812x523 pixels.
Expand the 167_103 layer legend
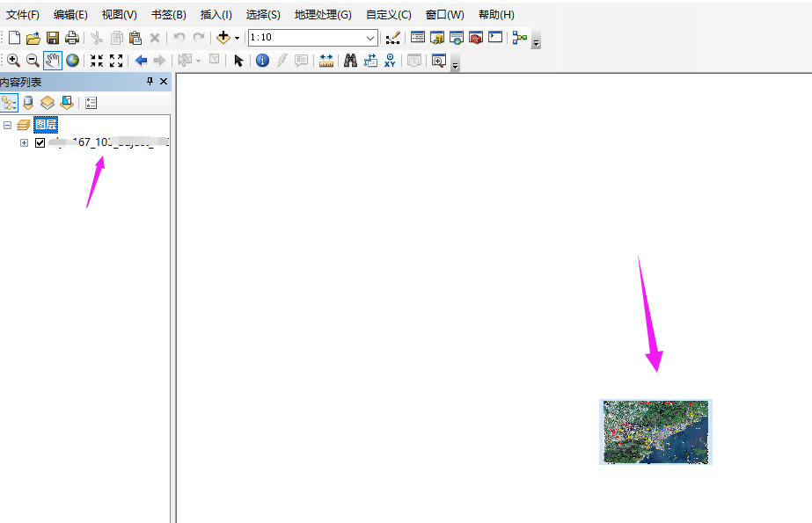24,142
